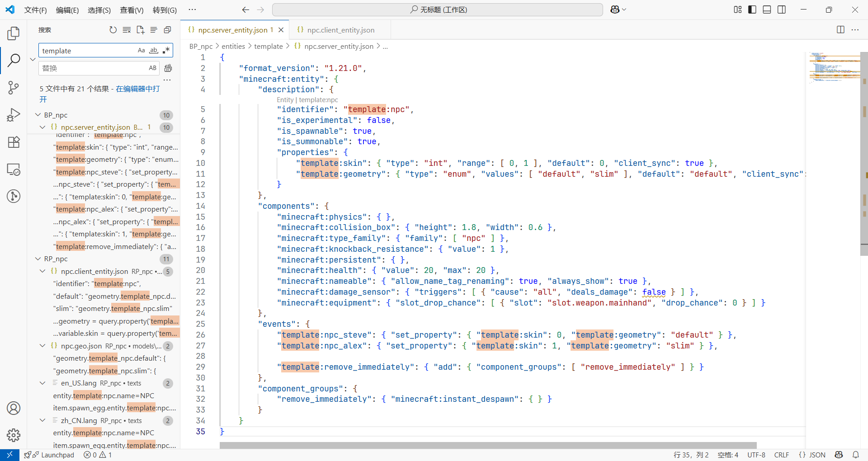Open notifications bell in status bar
The width and height of the screenshot is (868, 461).
point(856,455)
